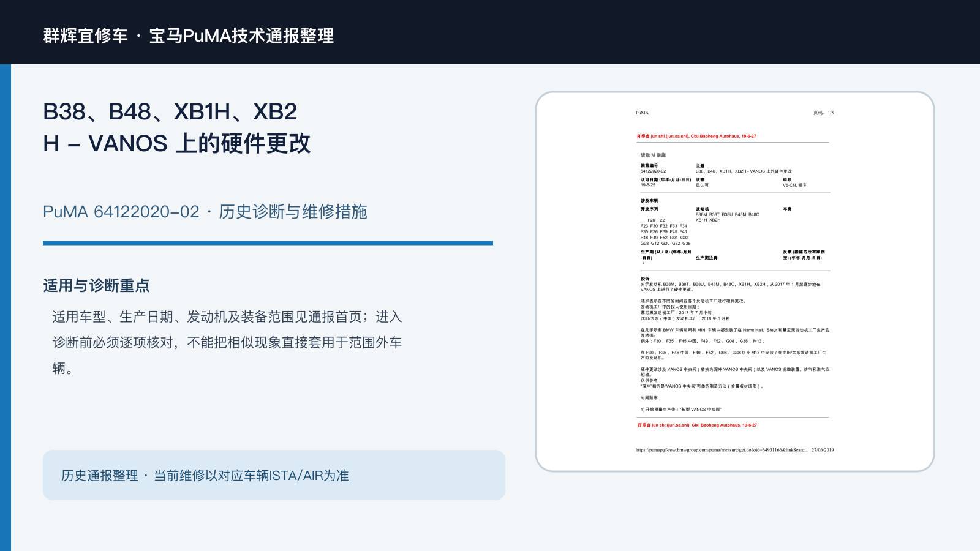Click the 历史通报整理 note banner at bottom

[x=274, y=475]
